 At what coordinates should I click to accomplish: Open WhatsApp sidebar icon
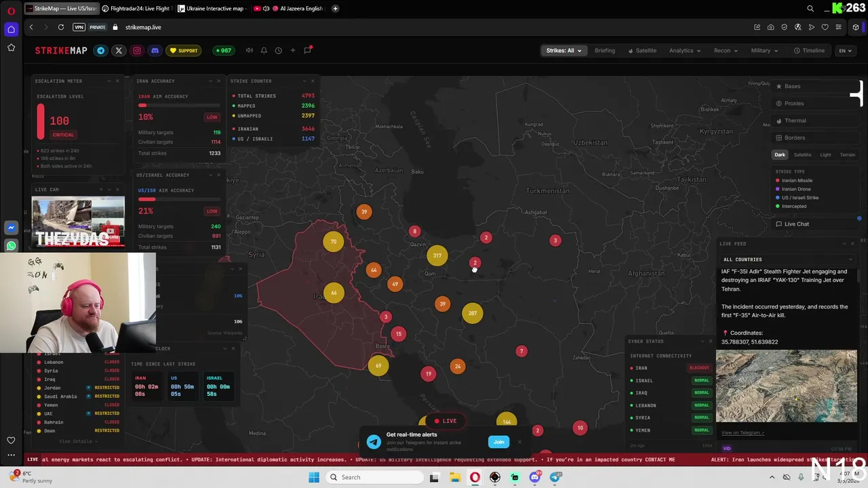tap(11, 245)
